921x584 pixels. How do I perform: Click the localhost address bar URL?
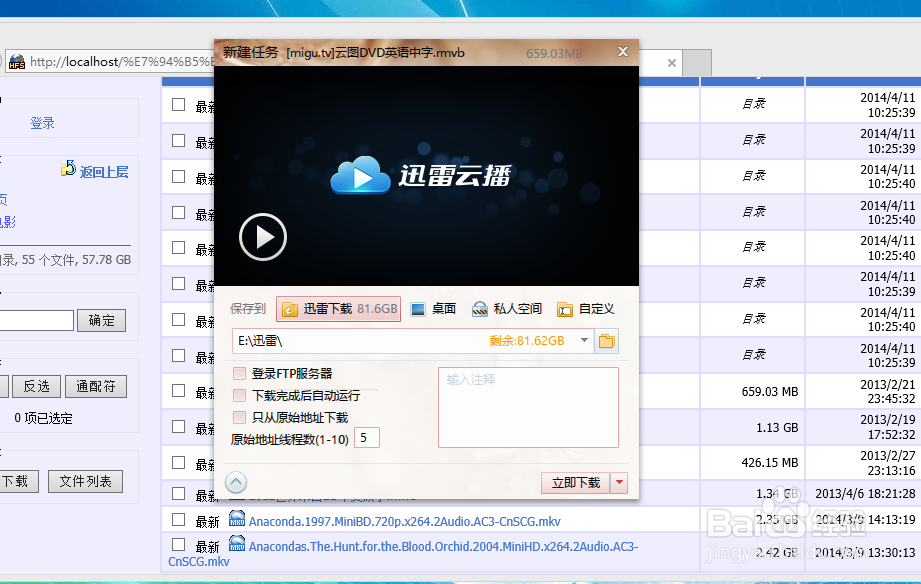122,62
